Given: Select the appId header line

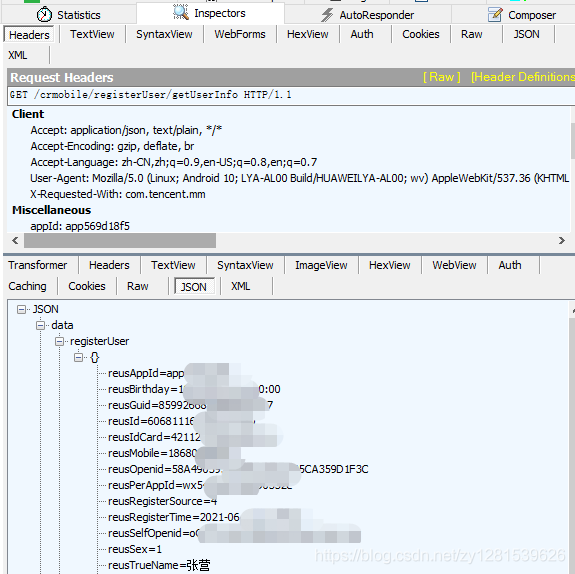Looking at the screenshot, I should point(80,226).
